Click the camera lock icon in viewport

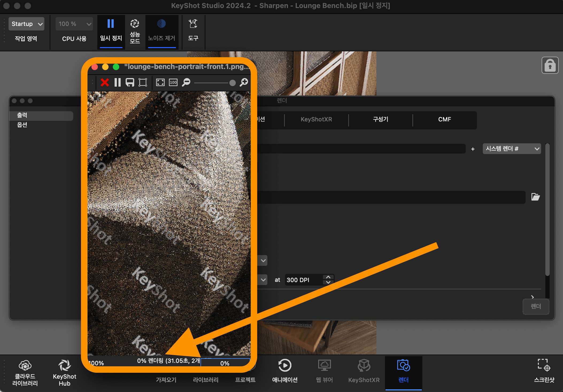[x=550, y=65]
